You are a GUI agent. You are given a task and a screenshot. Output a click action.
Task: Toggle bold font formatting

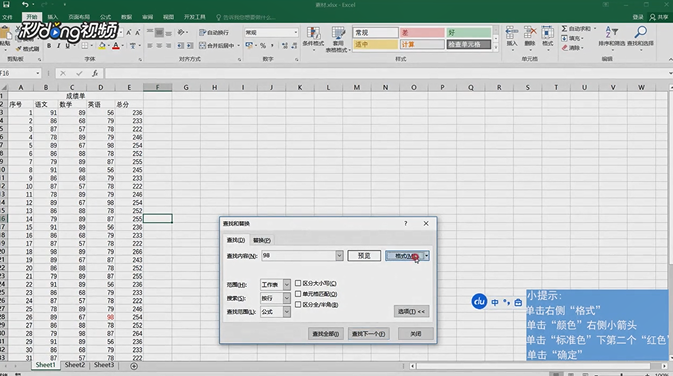click(49, 45)
